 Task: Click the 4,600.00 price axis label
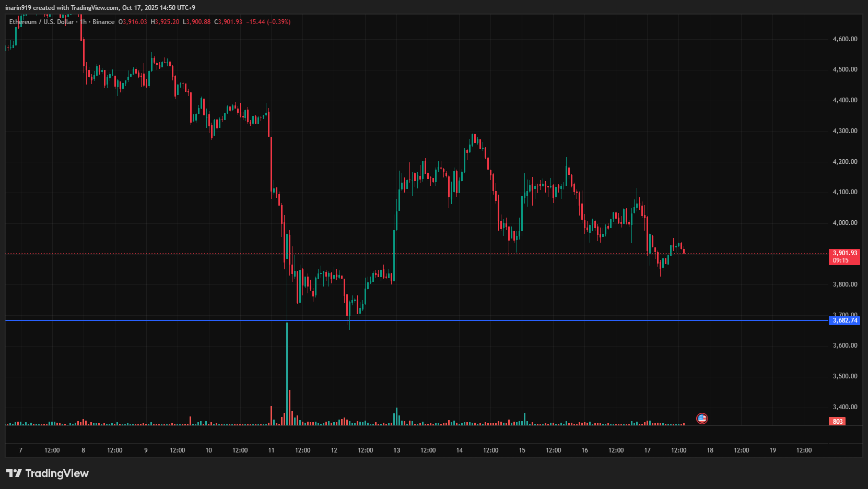[x=844, y=39]
